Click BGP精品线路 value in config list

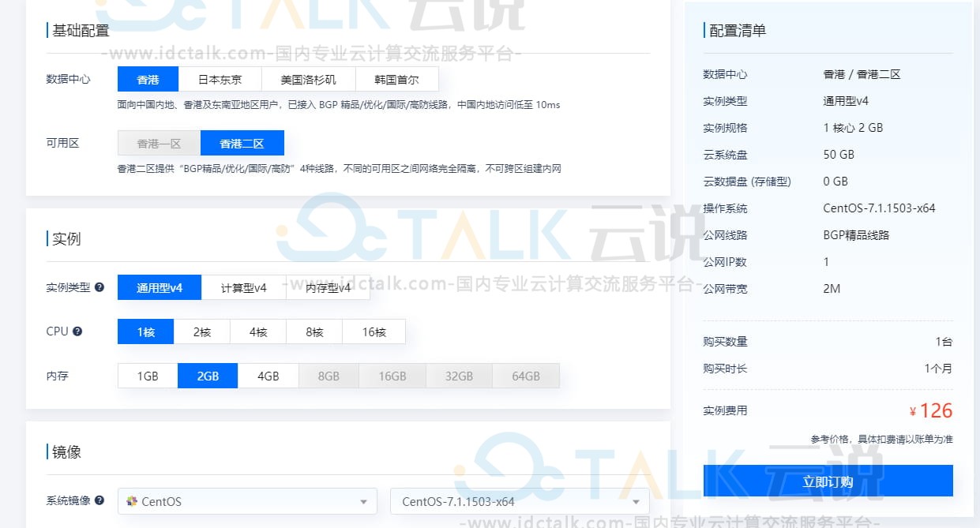pos(856,235)
